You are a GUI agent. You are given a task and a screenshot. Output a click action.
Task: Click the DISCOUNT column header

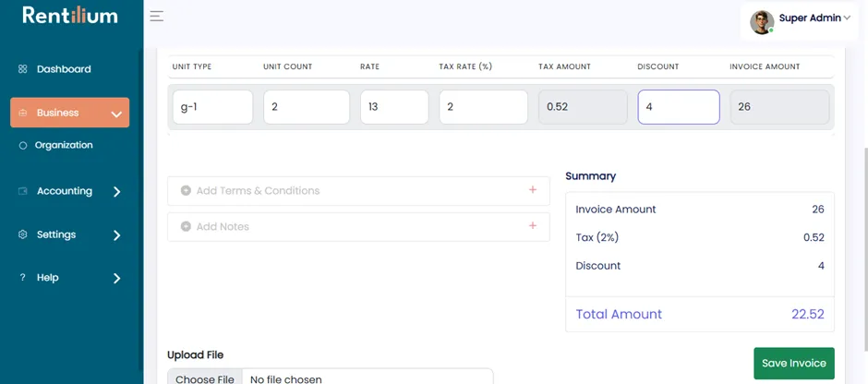pos(658,67)
